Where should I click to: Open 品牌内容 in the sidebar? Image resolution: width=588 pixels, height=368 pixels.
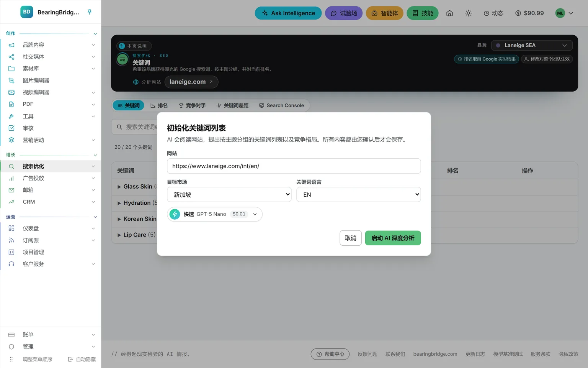[51, 45]
